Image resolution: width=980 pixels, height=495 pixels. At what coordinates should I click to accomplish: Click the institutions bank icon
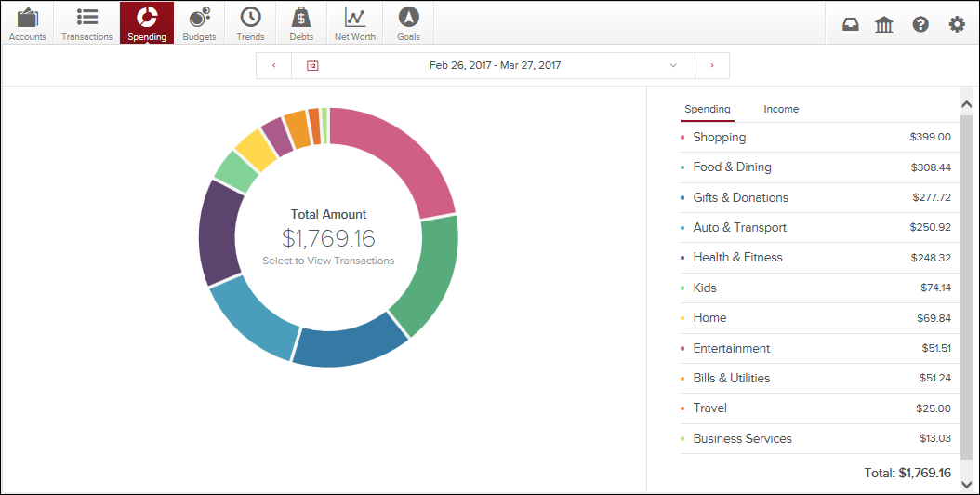[884, 25]
